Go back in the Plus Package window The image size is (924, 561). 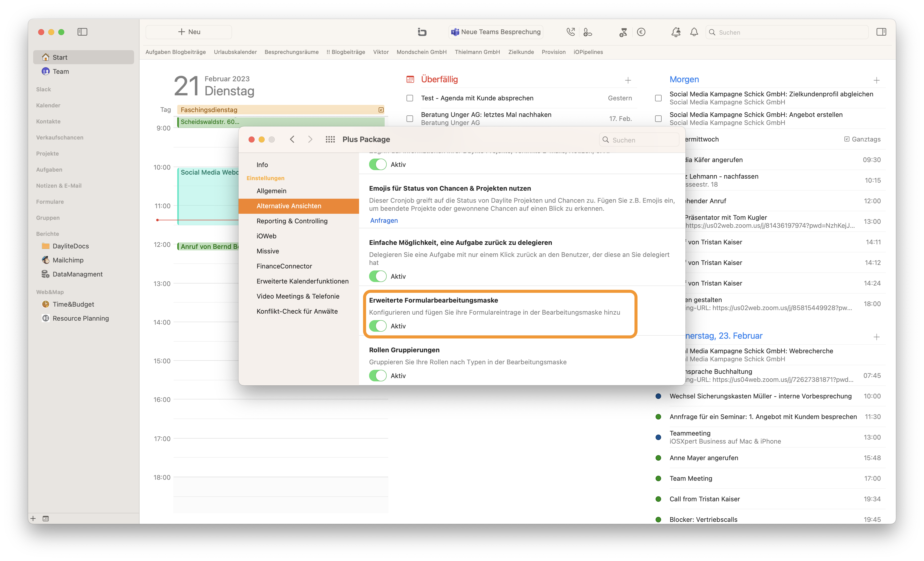tap(292, 139)
